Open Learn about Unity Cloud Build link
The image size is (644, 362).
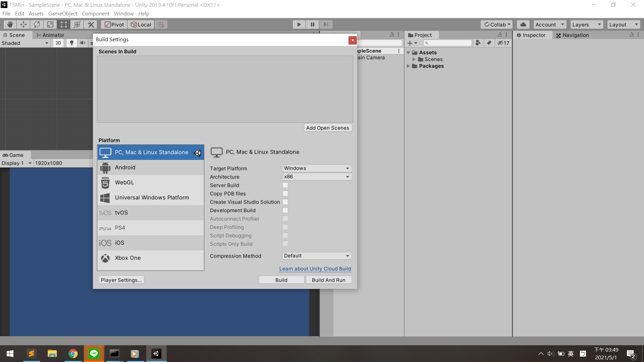point(315,268)
